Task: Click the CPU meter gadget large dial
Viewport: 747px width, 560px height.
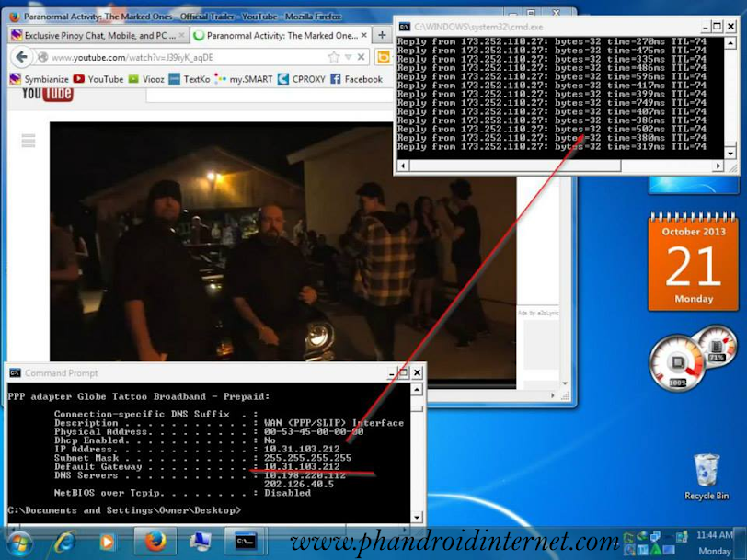Action: point(677,362)
